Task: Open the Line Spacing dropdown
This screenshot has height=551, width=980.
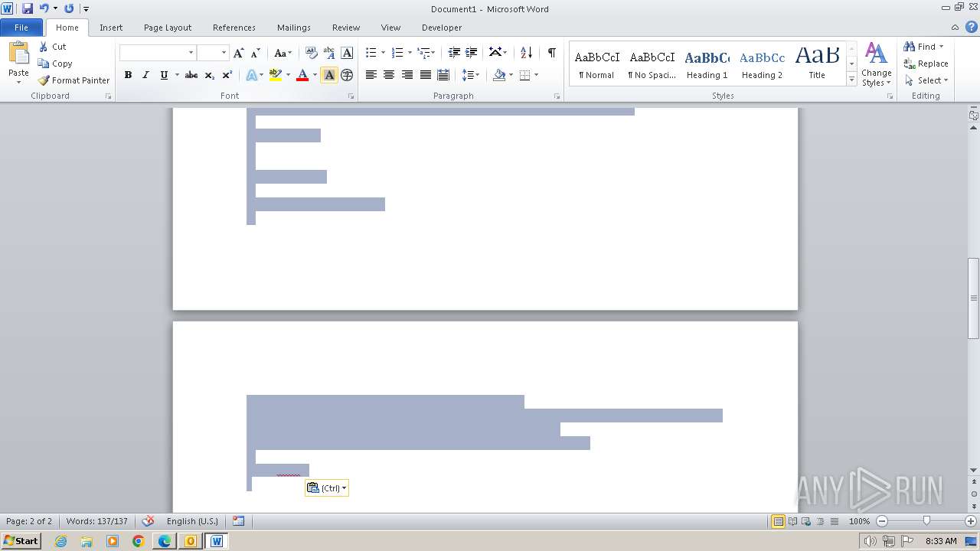Action: coord(470,75)
